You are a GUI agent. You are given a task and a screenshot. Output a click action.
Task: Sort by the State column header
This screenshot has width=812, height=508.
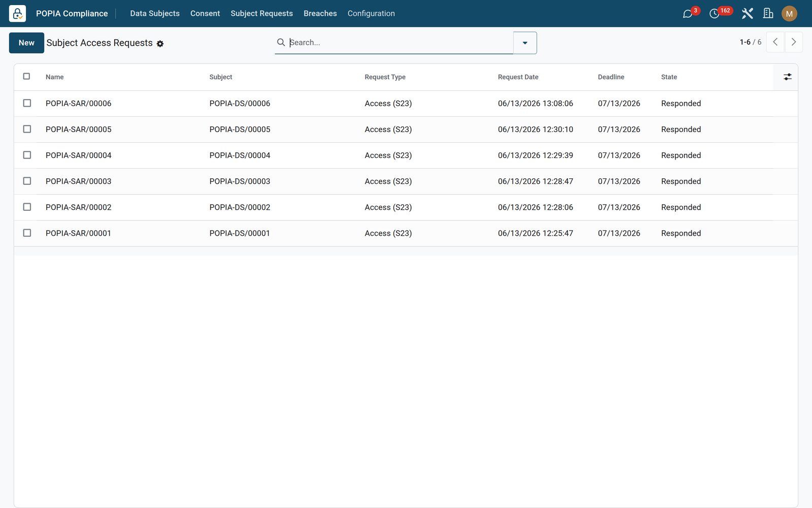(x=669, y=77)
